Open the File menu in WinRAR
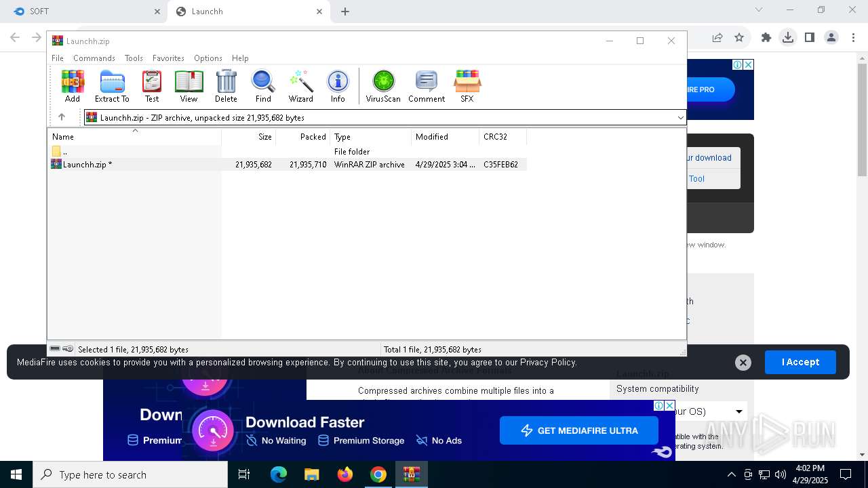This screenshot has height=488, width=868. click(58, 58)
